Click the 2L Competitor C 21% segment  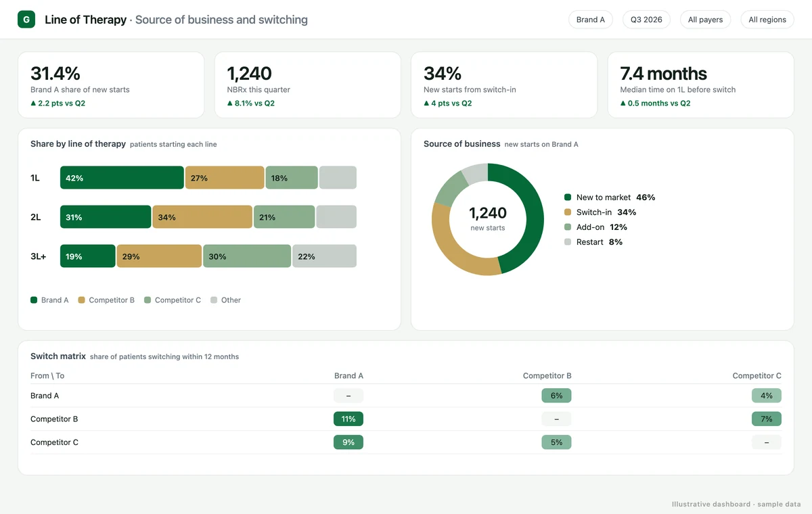pos(284,217)
